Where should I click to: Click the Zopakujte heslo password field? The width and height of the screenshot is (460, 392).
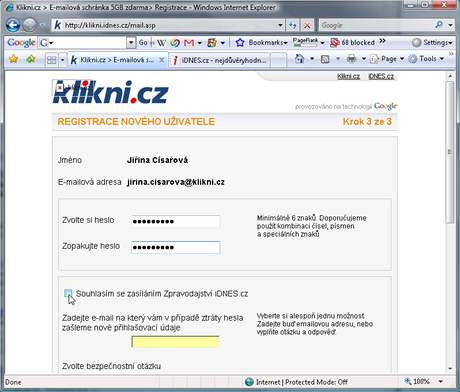[x=176, y=247]
